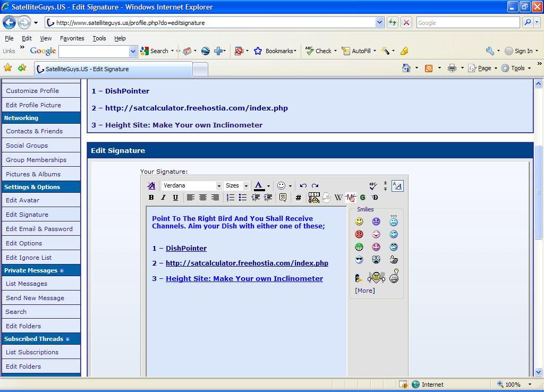Viewport: 544px width, 392px height.
Task: Switch editor mode with the A/A toggle
Action: tap(397, 185)
